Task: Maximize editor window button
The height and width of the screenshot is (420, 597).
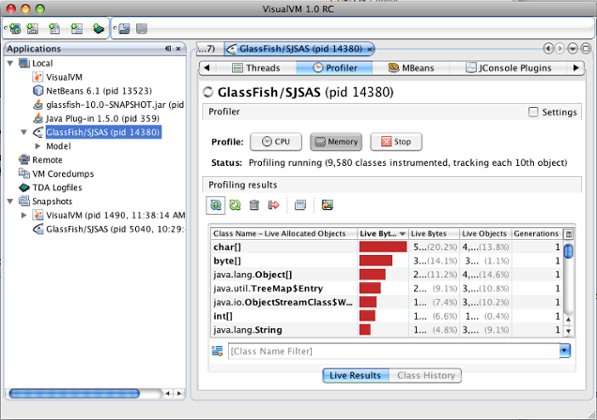Action: click(x=586, y=48)
